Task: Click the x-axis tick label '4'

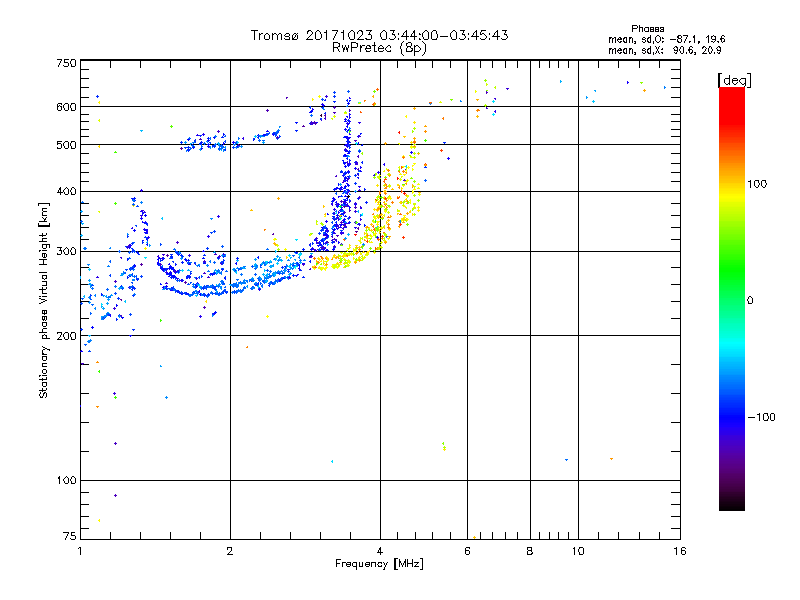Action: [x=380, y=551]
